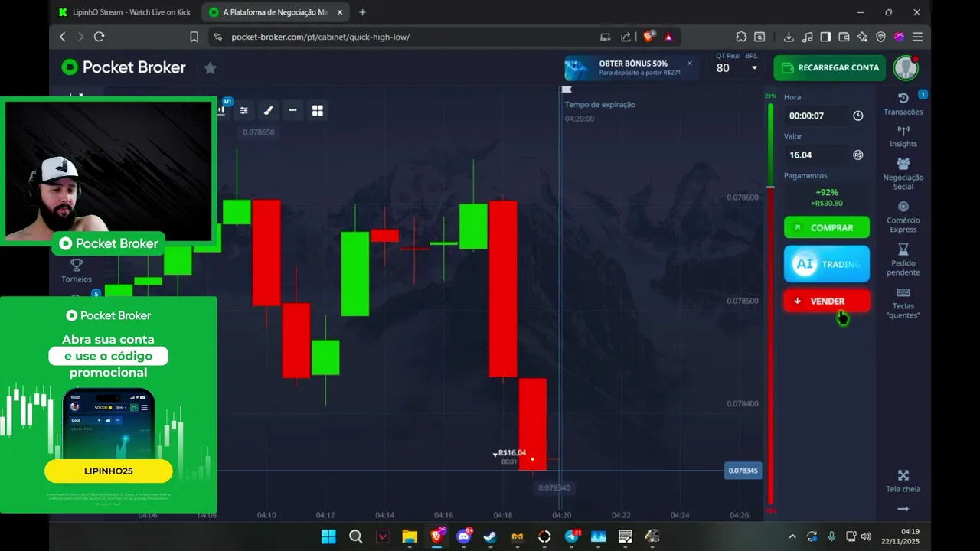Open Teclas quentes hotkeys panel

click(x=903, y=303)
